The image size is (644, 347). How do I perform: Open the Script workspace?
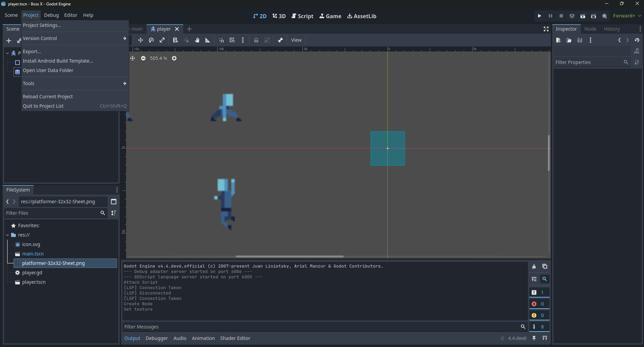point(302,16)
